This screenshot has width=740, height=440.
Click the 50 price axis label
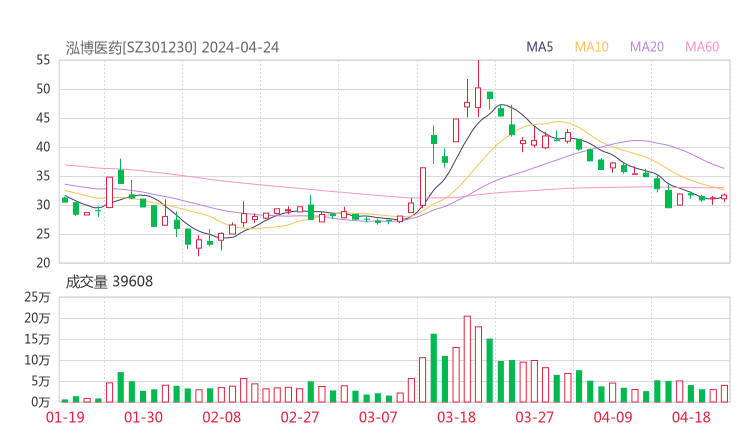click(43, 89)
